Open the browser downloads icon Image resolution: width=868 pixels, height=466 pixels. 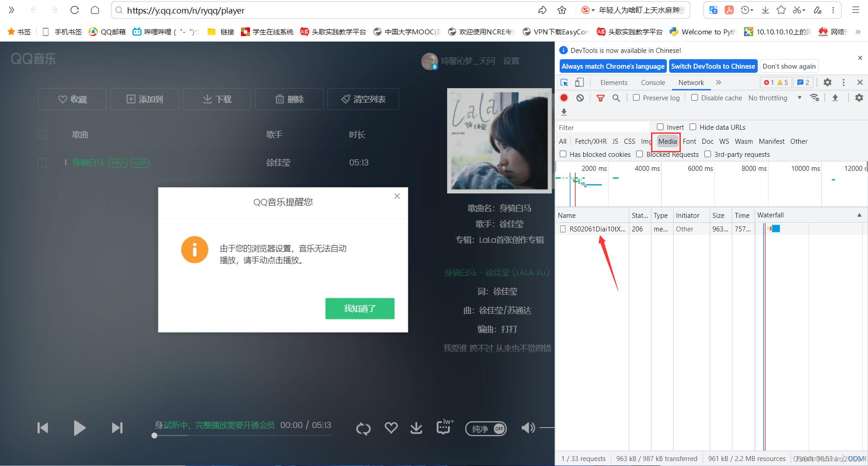(x=765, y=10)
